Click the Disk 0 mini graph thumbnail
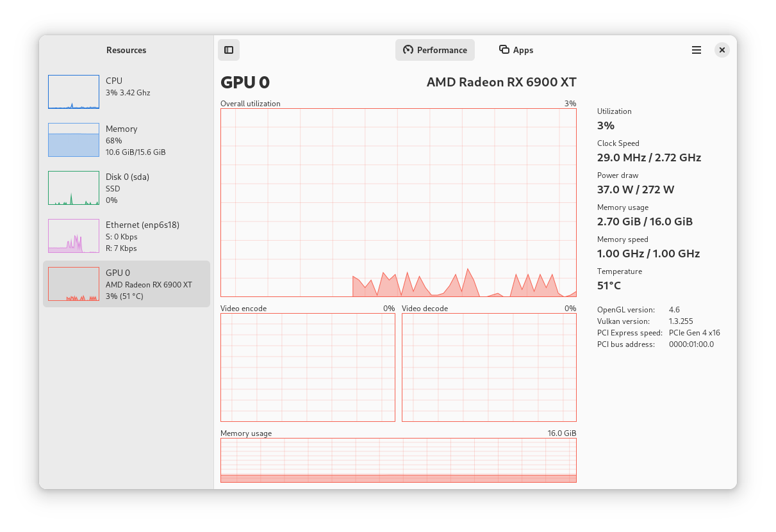This screenshot has width=776, height=532. [74, 188]
